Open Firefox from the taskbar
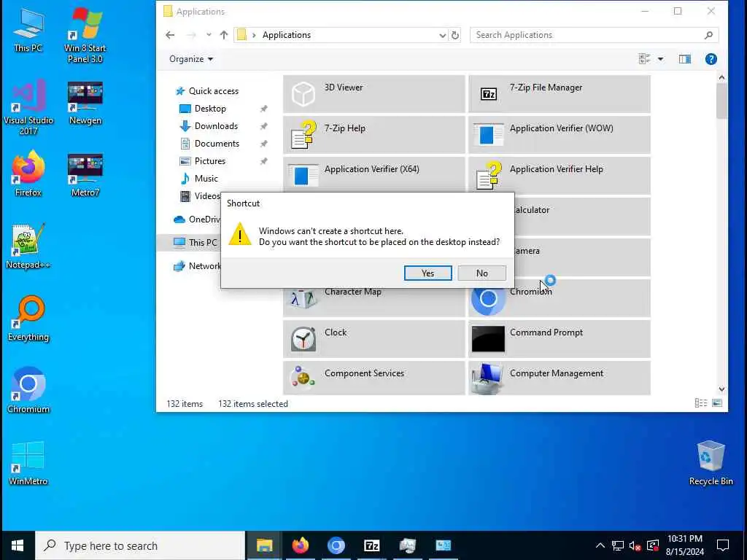This screenshot has width=747, height=560. 300,545
